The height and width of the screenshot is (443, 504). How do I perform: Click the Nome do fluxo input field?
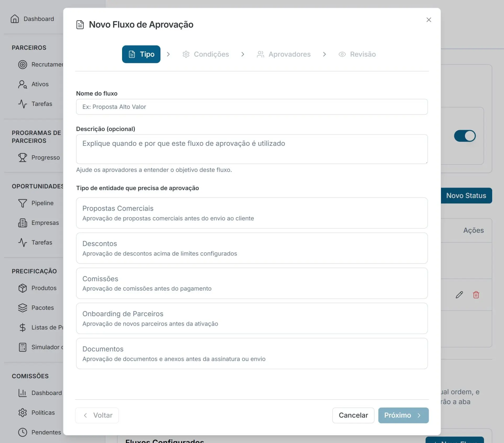252,107
